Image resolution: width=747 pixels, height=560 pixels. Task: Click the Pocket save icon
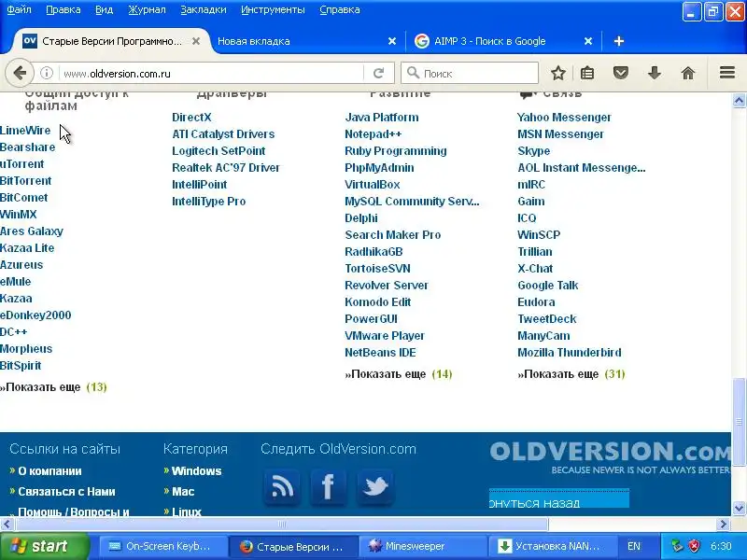(620, 74)
